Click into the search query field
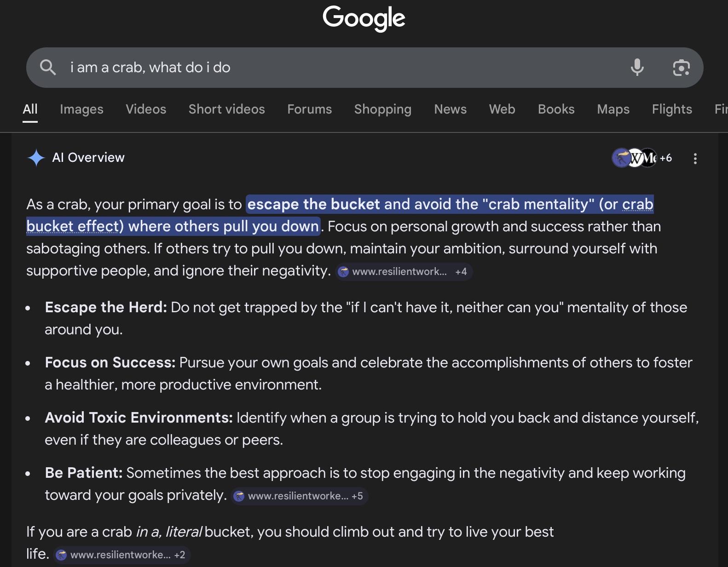 click(x=322, y=68)
